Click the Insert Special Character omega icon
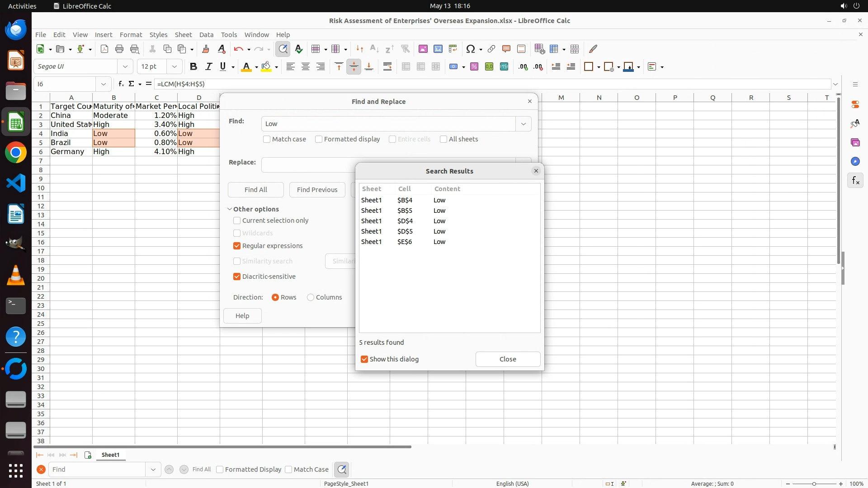This screenshot has width=868, height=488. tap(470, 49)
